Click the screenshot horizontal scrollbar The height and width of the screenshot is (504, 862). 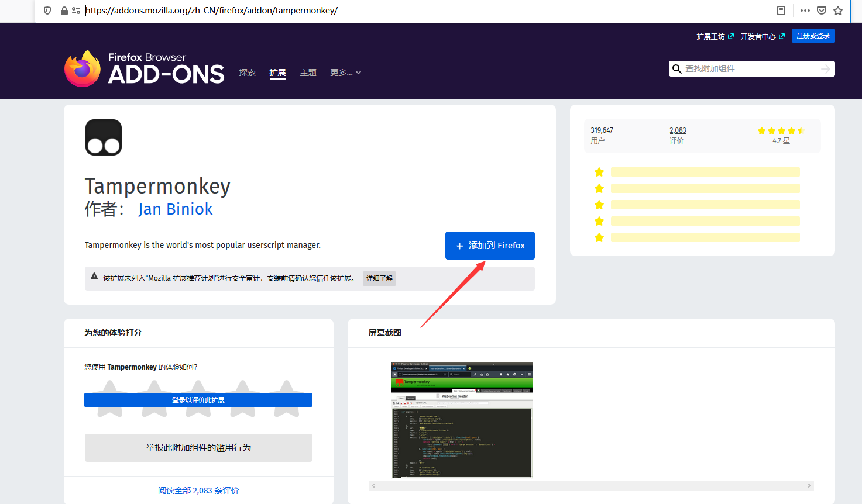[x=591, y=486]
